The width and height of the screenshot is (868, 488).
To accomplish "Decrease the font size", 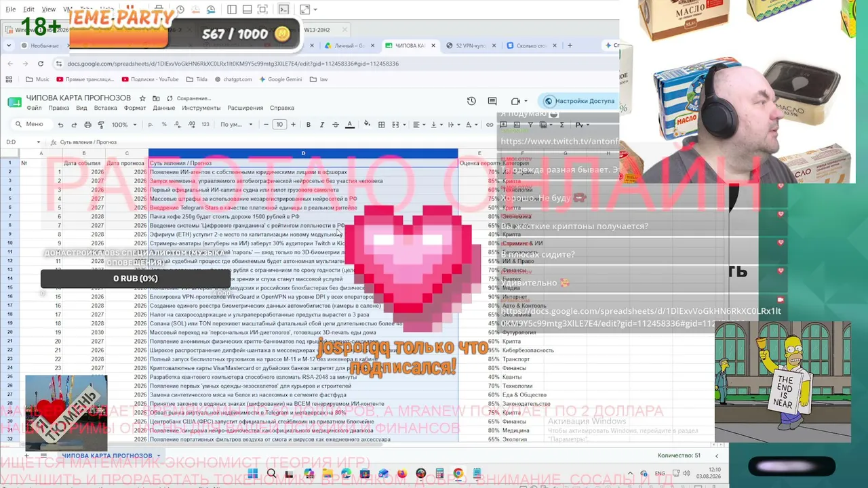I will coord(266,125).
